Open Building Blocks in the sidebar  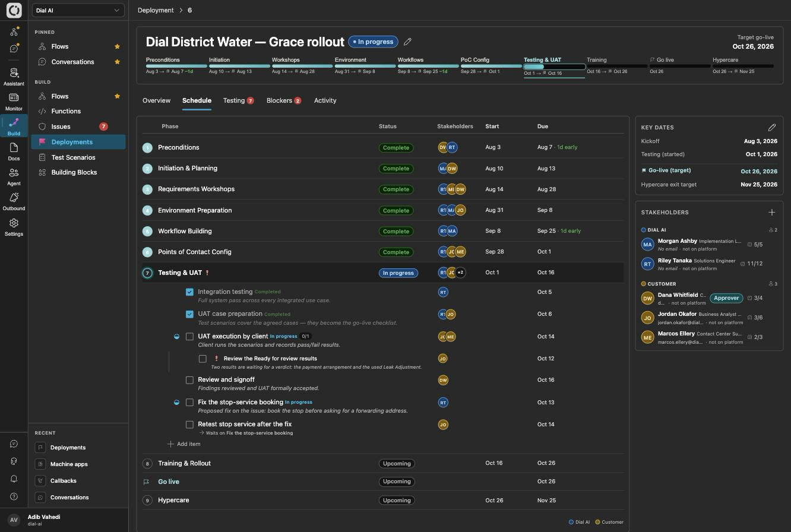point(78,172)
